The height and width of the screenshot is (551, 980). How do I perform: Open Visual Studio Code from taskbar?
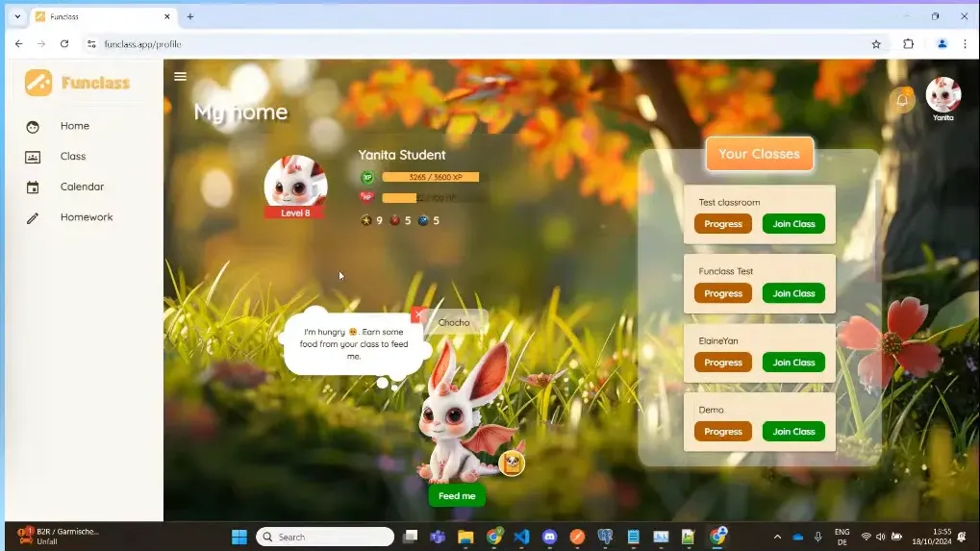point(521,537)
